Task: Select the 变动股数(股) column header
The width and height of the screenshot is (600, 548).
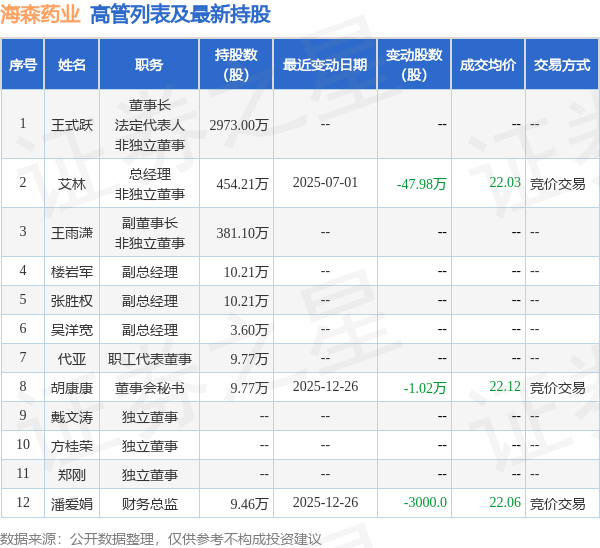Action: click(414, 65)
